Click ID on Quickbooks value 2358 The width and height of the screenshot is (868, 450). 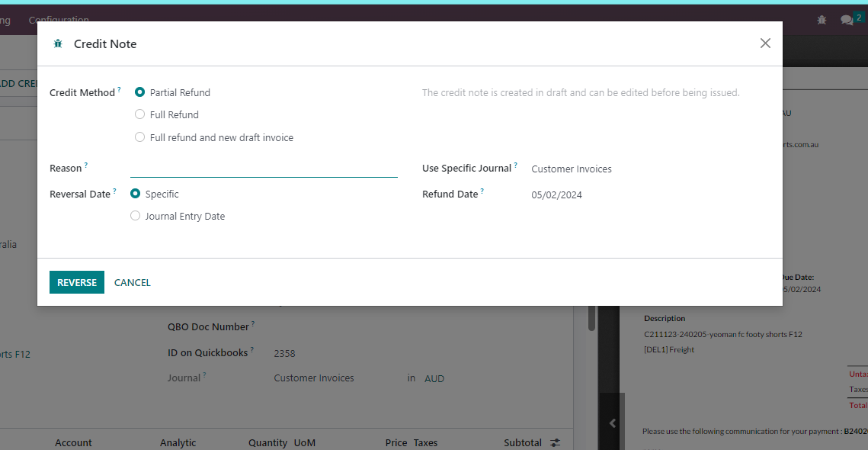(285, 353)
